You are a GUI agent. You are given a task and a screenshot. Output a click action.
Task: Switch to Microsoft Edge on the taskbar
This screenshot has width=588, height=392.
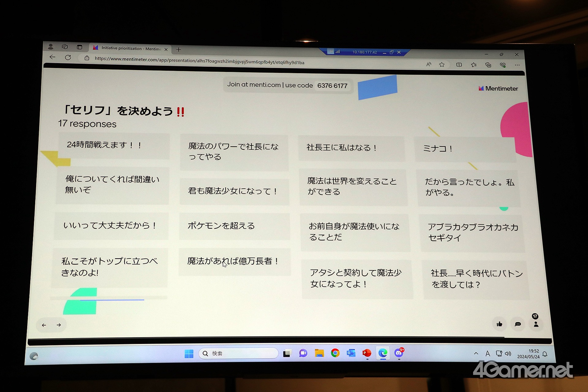(383, 353)
